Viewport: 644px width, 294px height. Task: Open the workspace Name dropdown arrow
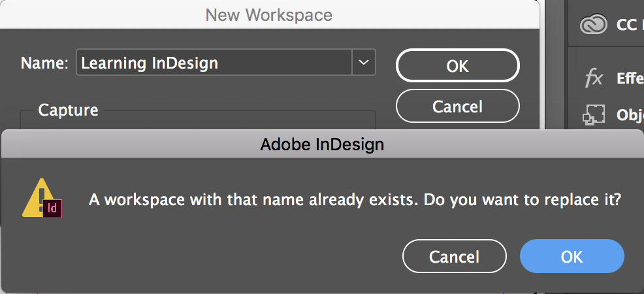[x=364, y=63]
